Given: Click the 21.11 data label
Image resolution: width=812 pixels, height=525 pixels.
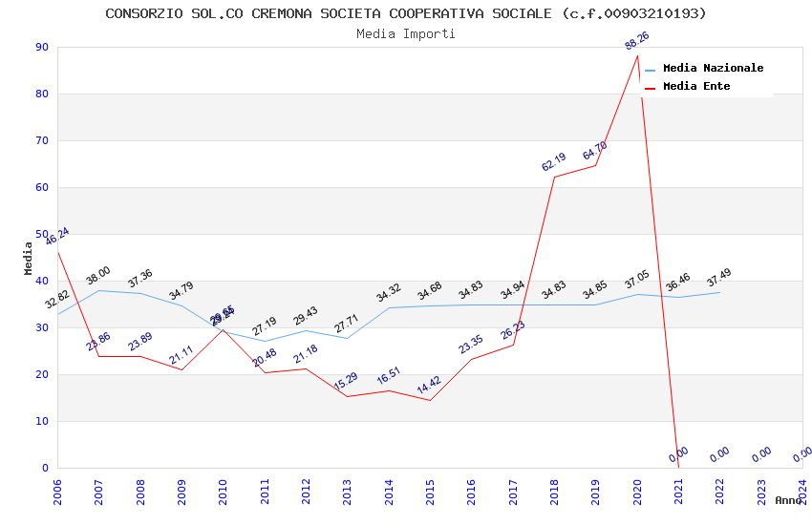Looking at the screenshot, I should point(182,355).
